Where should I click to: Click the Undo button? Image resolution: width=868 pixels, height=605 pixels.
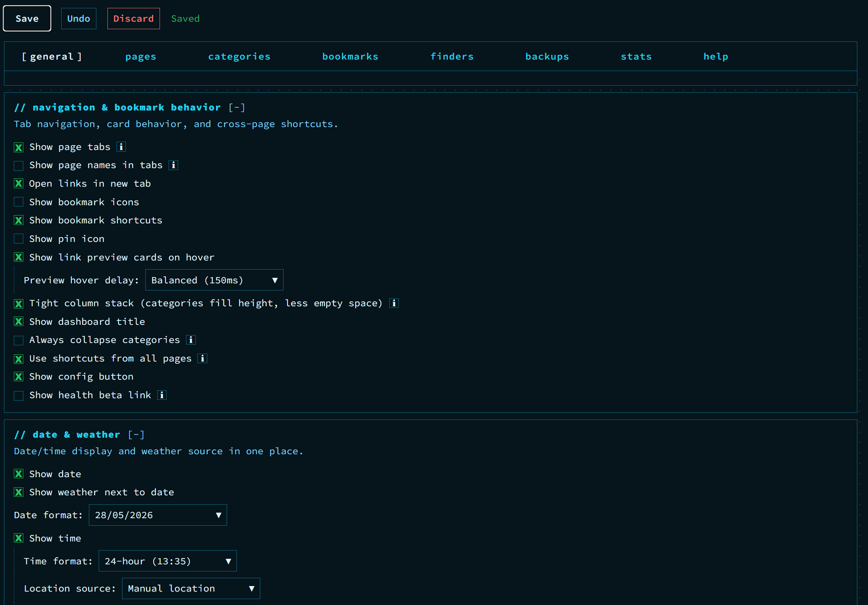79,19
